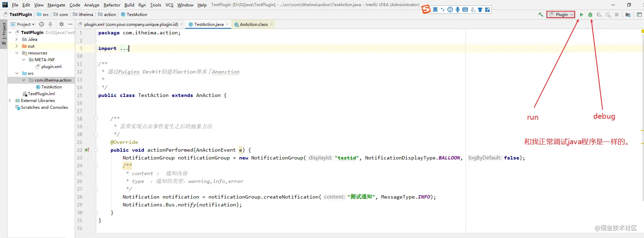Screen dimensions: 644x238
Task: Open the Project Structure icon
Action: (628, 15)
